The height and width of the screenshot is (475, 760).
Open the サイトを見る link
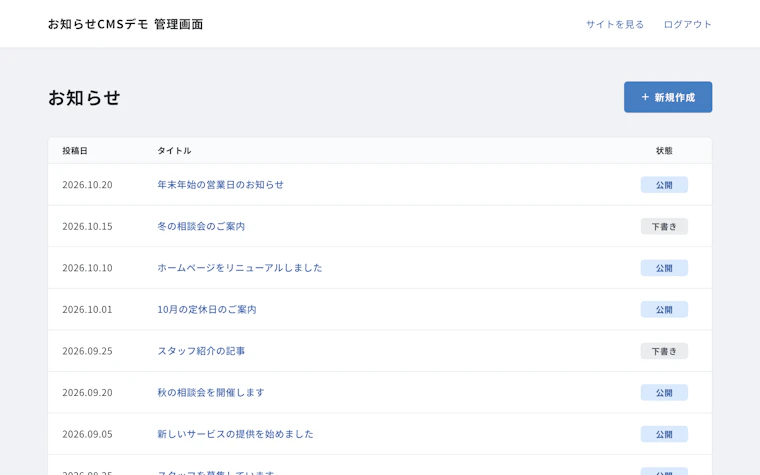click(x=615, y=24)
